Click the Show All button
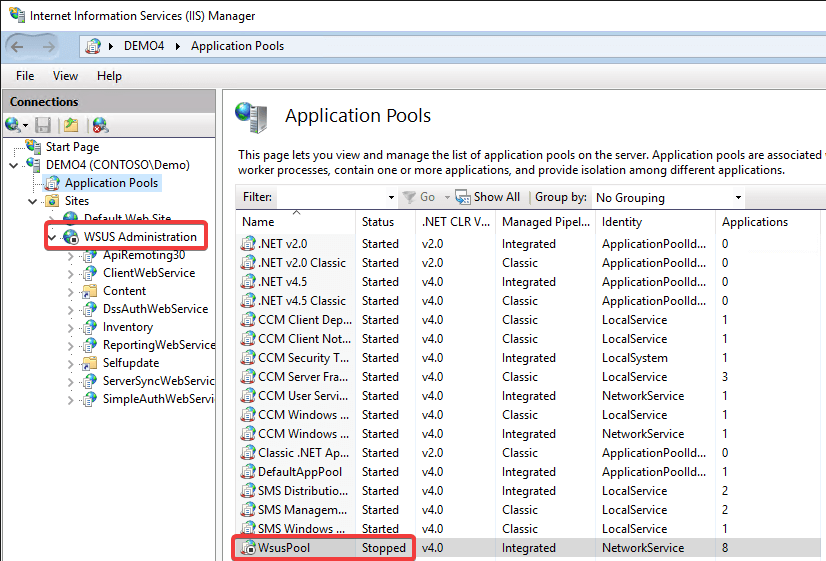This screenshot has width=826, height=561. (x=488, y=197)
